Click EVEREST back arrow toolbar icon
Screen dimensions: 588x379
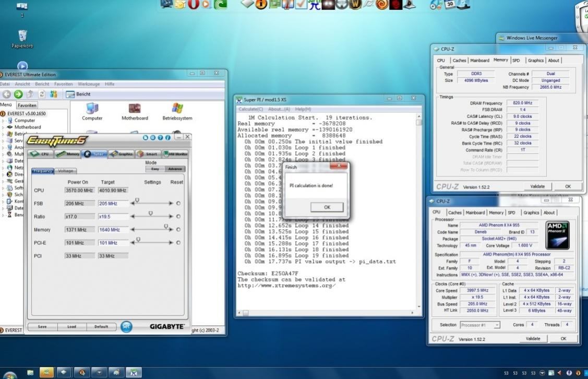pyautogui.click(x=7, y=94)
